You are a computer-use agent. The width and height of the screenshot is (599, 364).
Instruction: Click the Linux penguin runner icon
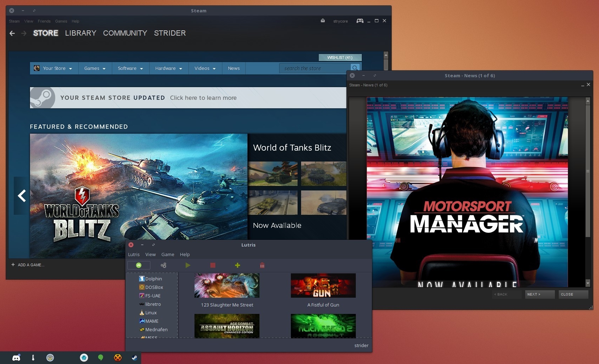(142, 313)
